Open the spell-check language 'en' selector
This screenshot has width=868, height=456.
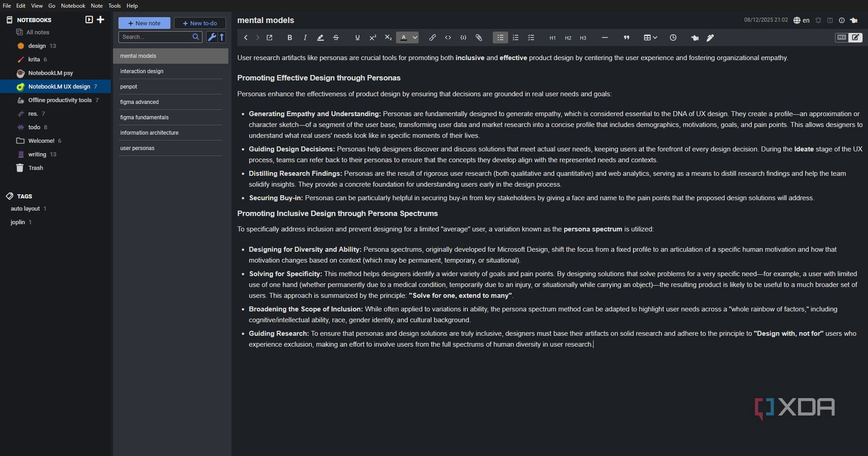802,20
